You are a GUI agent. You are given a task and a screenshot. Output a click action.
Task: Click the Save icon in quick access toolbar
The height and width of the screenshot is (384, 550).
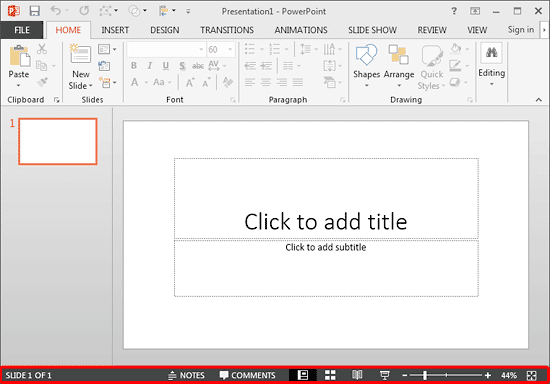34,11
